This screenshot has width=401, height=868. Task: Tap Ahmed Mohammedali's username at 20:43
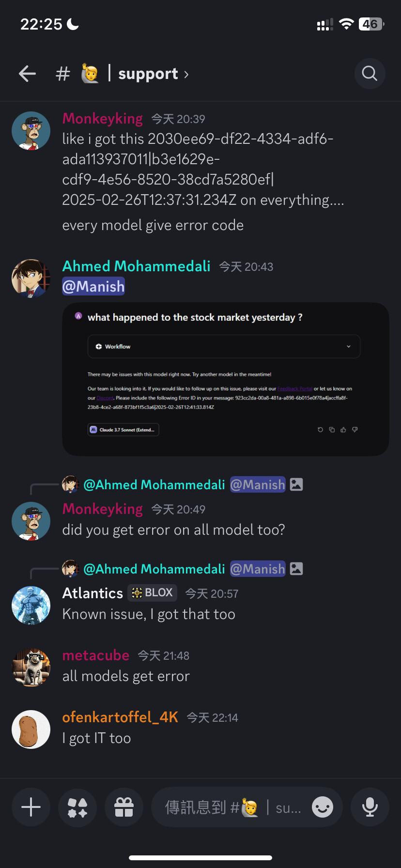pos(137,266)
